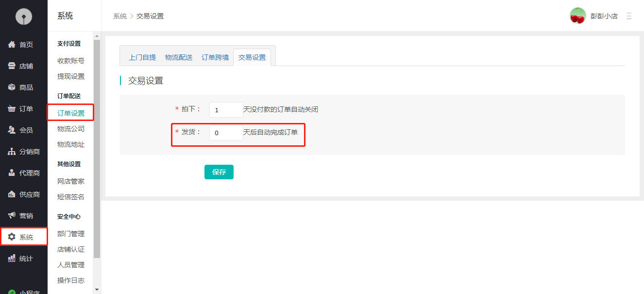Click the members (会员) icon
Screen dimensions: 644x294
12,130
